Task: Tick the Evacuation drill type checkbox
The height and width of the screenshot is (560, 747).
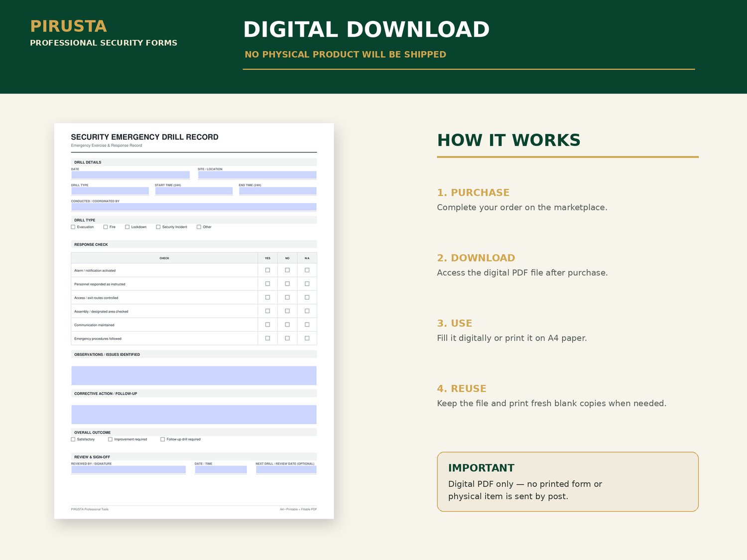Action: pos(73,227)
